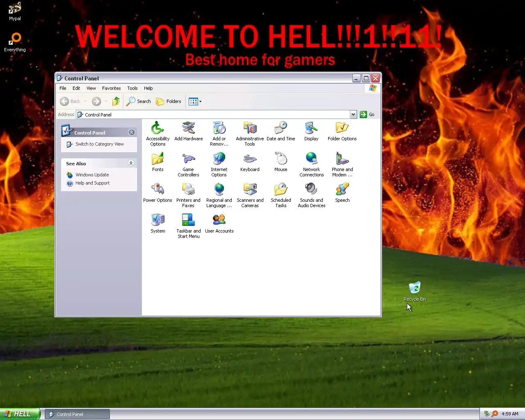Open System properties icon
Viewport: 525px width, 420px height.
[157, 223]
